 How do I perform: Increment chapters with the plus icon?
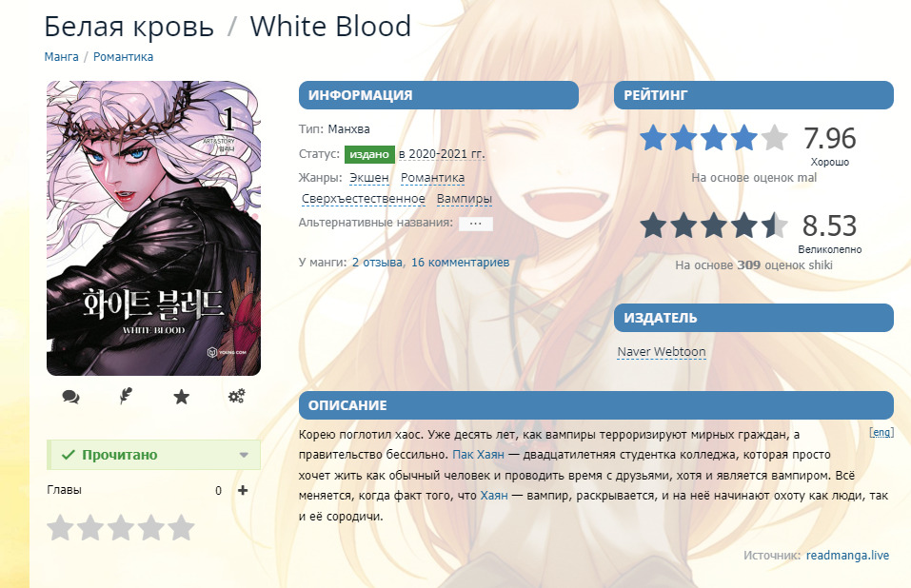click(243, 491)
